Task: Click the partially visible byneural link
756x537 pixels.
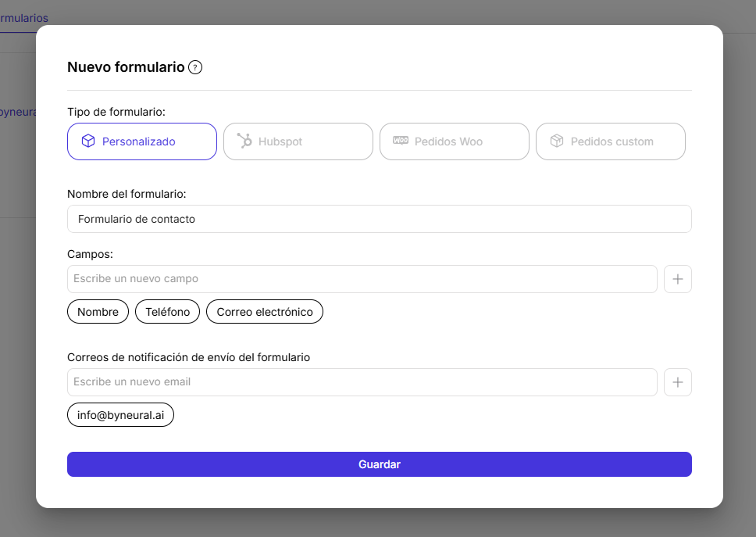Action: coord(17,112)
